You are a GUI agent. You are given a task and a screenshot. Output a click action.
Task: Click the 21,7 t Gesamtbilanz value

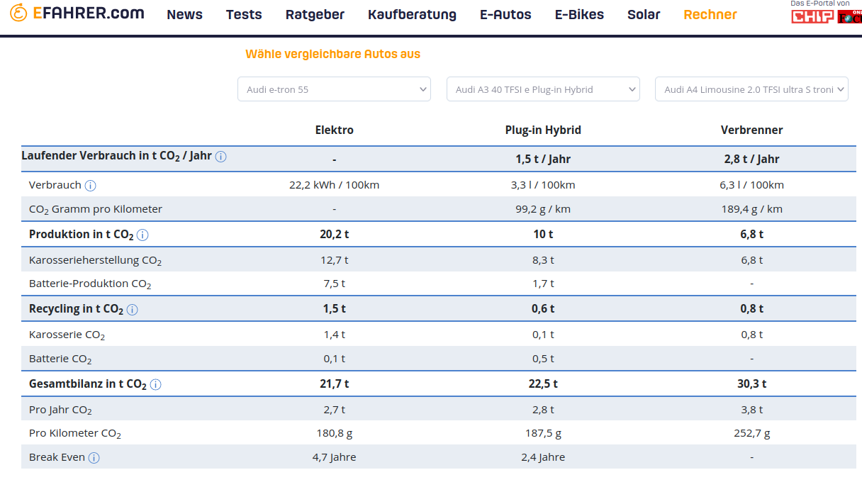click(x=335, y=384)
